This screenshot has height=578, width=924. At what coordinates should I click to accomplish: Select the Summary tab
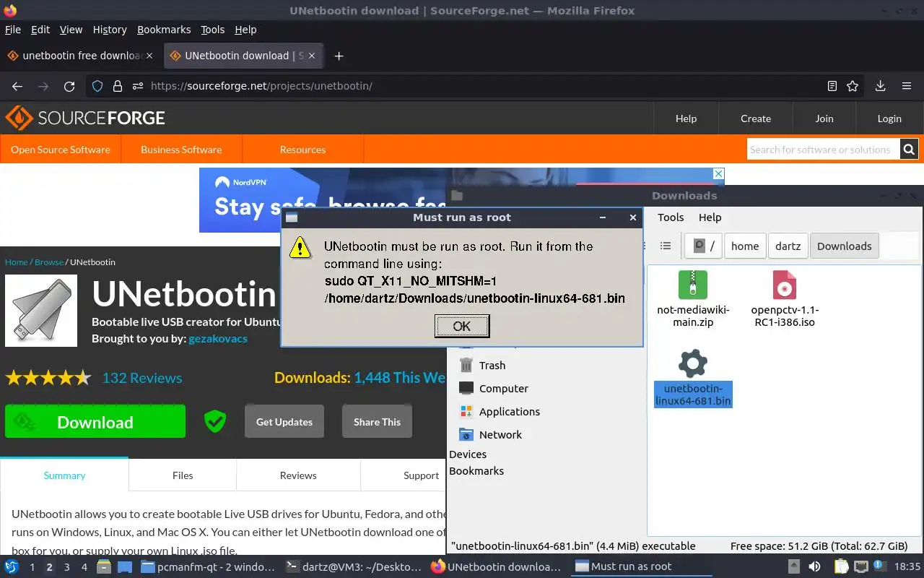click(64, 475)
